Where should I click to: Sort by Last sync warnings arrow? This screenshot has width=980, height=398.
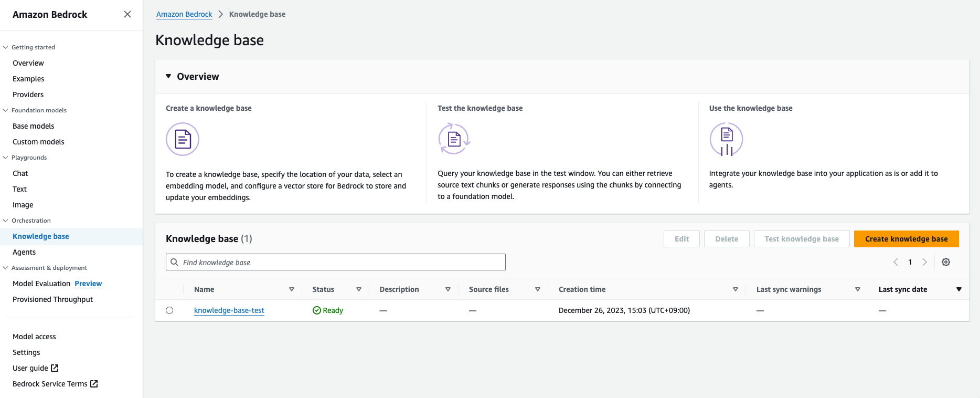coord(858,289)
